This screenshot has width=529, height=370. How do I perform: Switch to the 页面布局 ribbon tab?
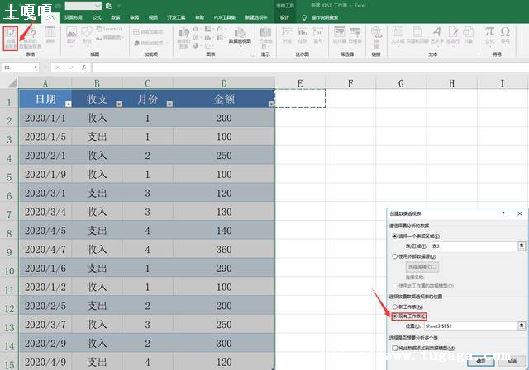(73, 18)
